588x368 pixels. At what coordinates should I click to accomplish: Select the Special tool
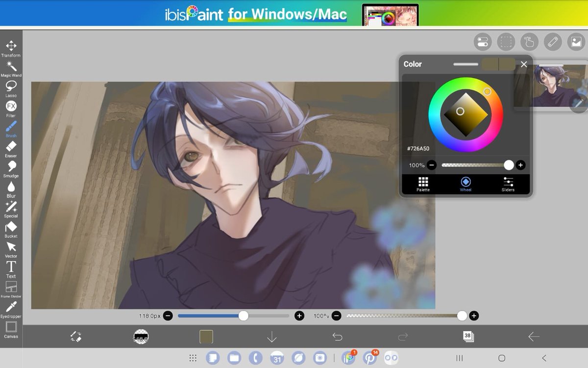[11, 210]
